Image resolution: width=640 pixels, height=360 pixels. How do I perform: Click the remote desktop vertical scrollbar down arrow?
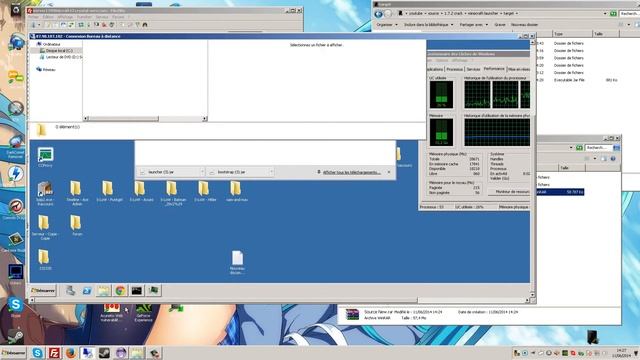tap(533, 294)
